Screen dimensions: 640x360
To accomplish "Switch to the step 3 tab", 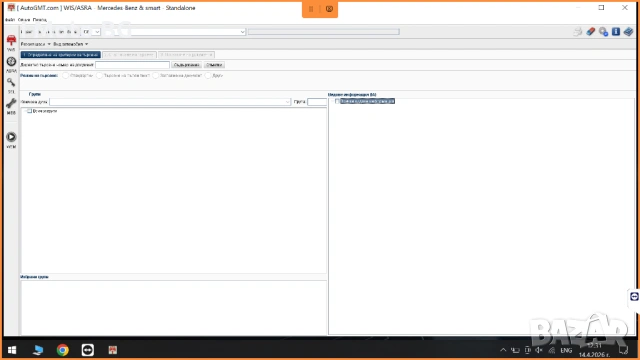I will [x=187, y=55].
